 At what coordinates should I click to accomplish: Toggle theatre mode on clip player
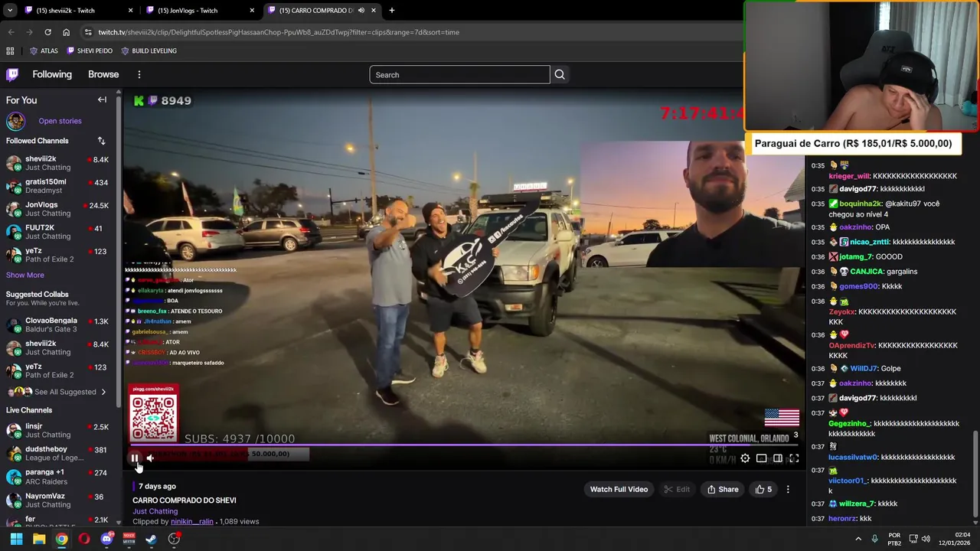pos(777,458)
